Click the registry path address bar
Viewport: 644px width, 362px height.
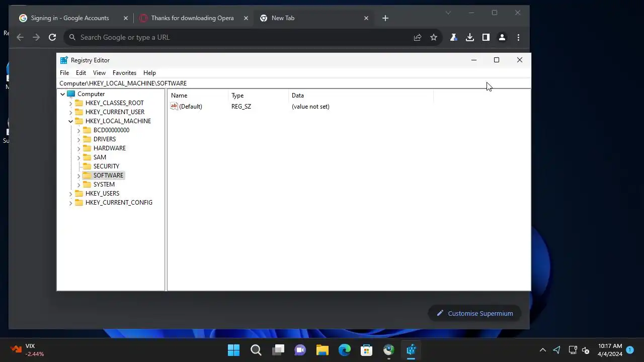tap(294, 83)
